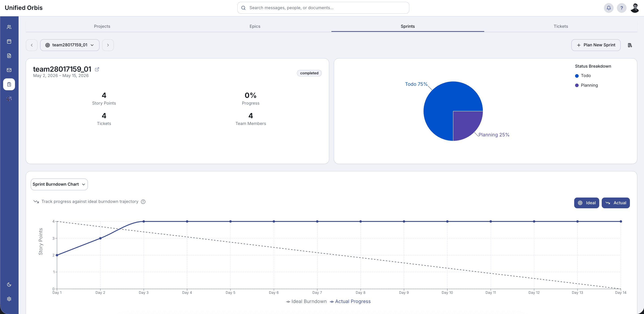The image size is (644, 314).
Task: Toggle the Ideal line button
Action: [586, 203]
